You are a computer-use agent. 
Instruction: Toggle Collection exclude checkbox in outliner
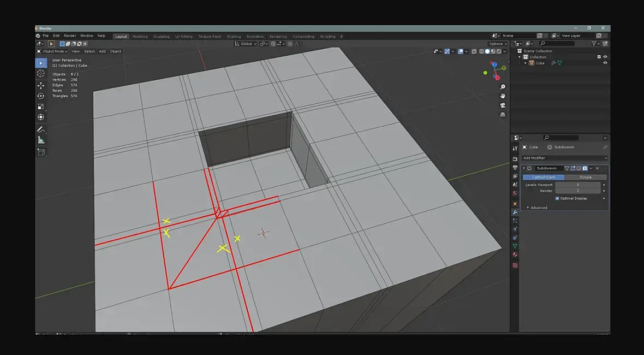pos(599,57)
